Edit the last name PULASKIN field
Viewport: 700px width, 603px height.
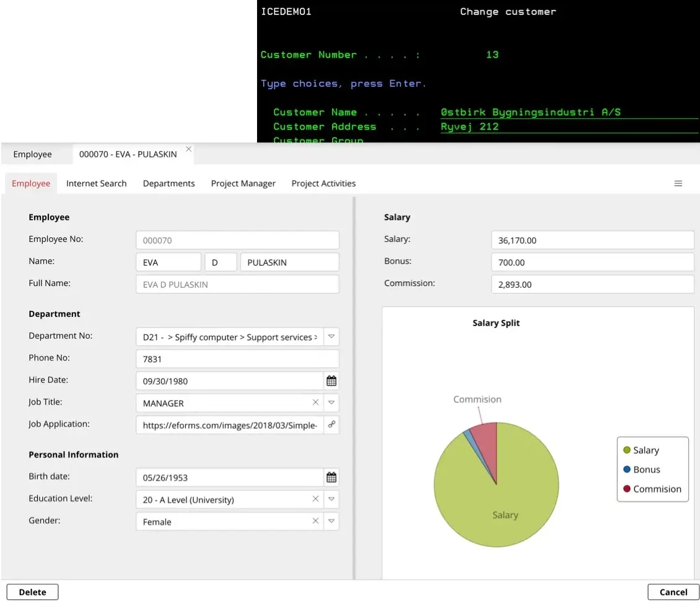[x=290, y=262]
